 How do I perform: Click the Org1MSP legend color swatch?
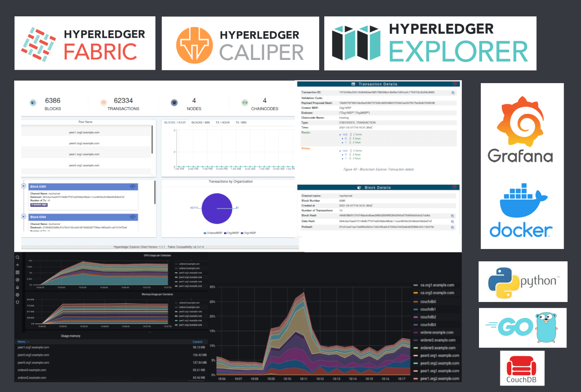242,233
